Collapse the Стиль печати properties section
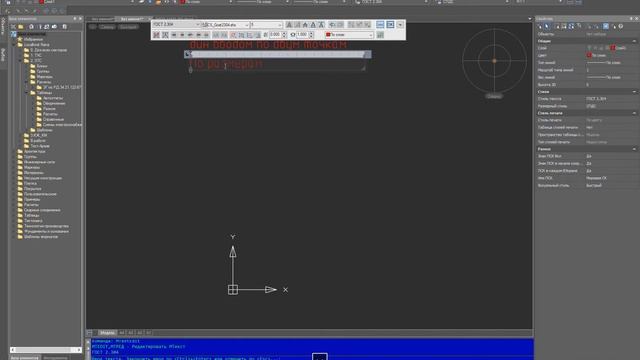The image size is (640, 360). coord(634,113)
